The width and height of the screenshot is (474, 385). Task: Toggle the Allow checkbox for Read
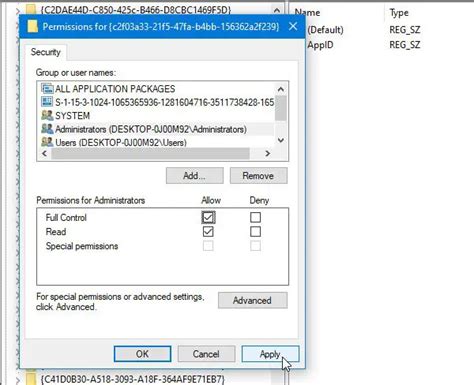208,232
